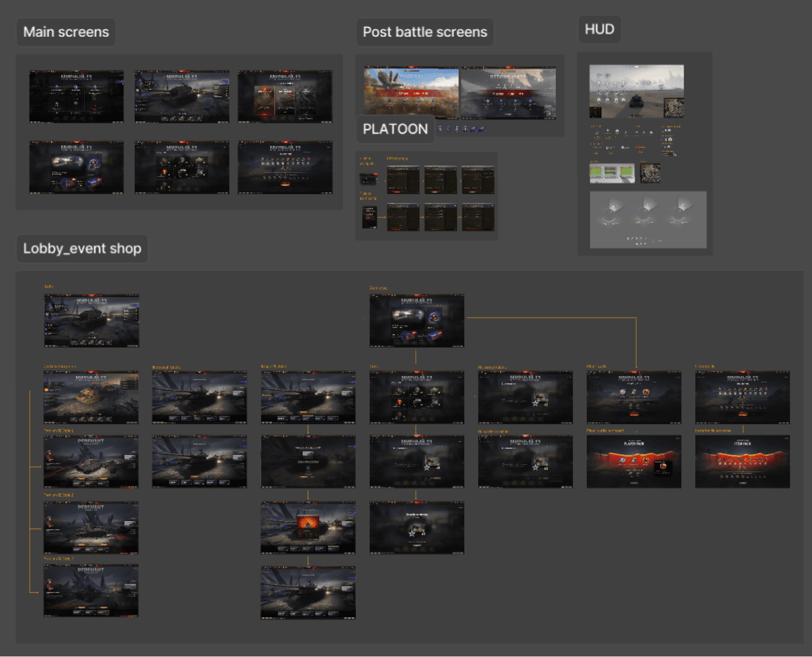The height and width of the screenshot is (657, 812).
Task: Open Main screens item grid thumbnail
Action: point(182,167)
